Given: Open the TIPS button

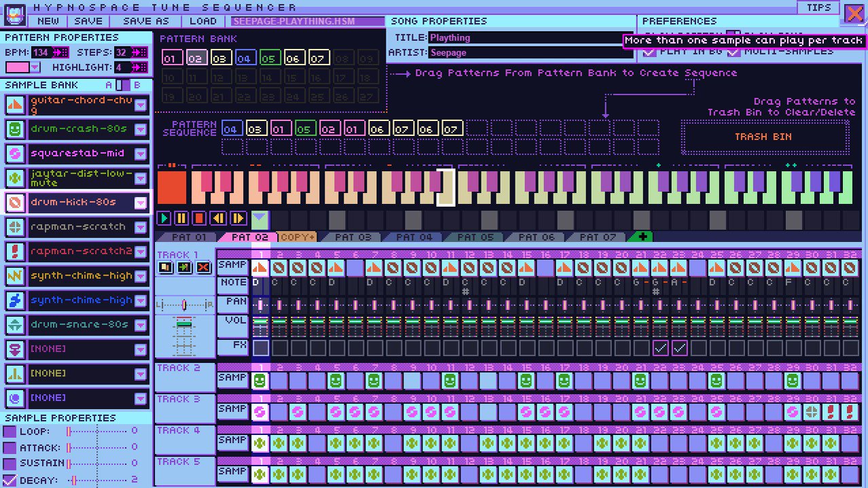Looking at the screenshot, I should (x=818, y=7).
